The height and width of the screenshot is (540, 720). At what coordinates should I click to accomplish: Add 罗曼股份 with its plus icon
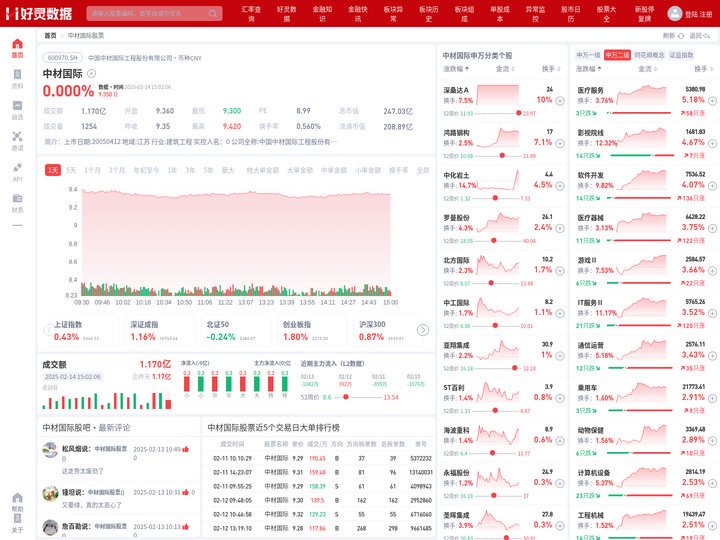[x=560, y=228]
